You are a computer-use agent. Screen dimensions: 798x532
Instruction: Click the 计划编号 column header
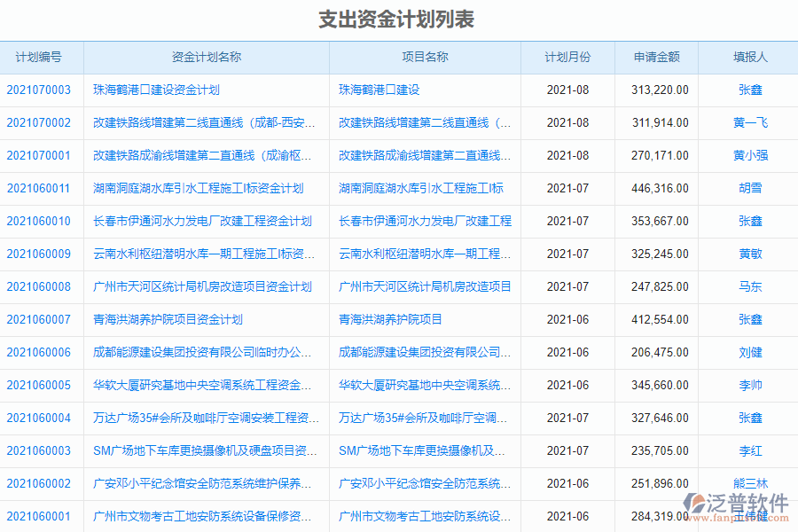[x=40, y=57]
